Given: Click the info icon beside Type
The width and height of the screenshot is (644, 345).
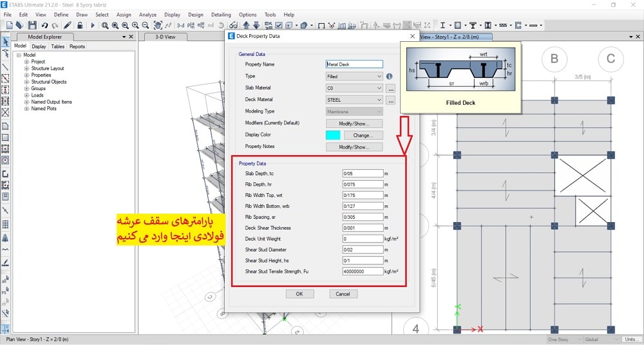Looking at the screenshot, I should pos(390,76).
